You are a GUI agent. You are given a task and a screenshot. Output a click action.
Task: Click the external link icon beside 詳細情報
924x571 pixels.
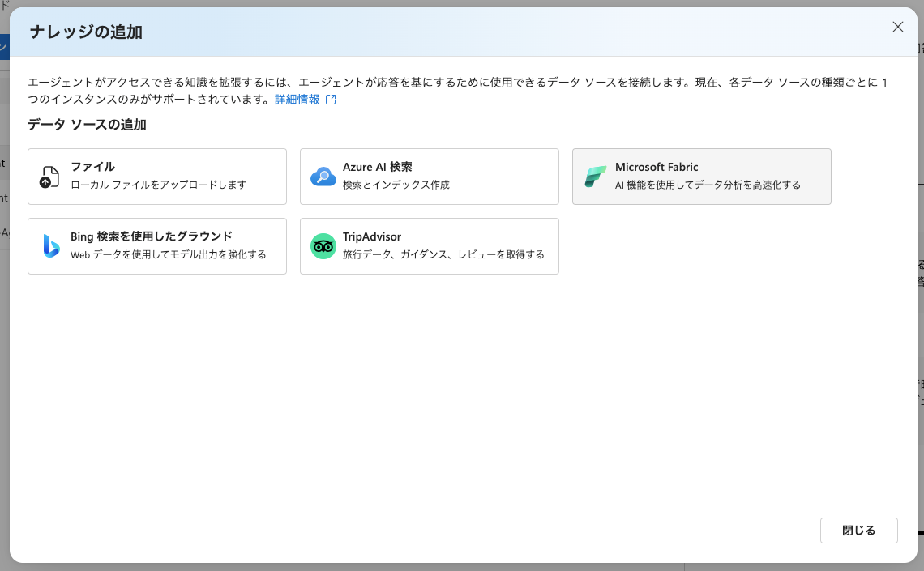click(x=332, y=100)
